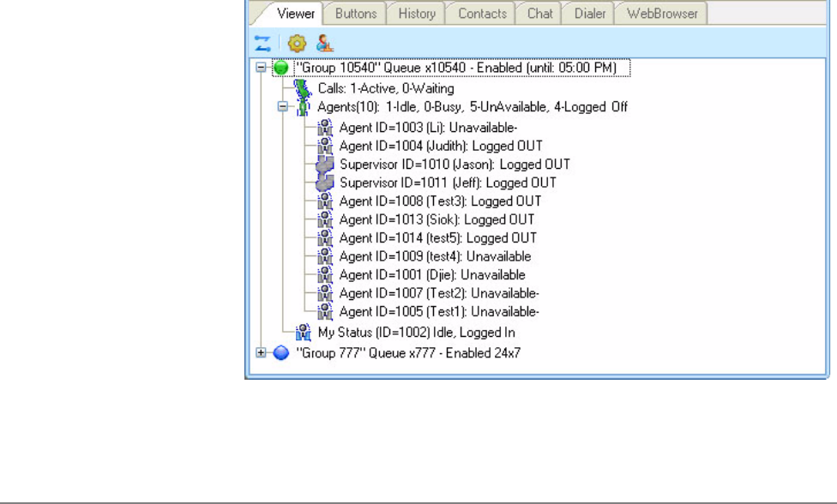Select "Agent ID=1005 (Test1): Unavailable" text
Viewport: 837px width, 504px height.
click(439, 311)
